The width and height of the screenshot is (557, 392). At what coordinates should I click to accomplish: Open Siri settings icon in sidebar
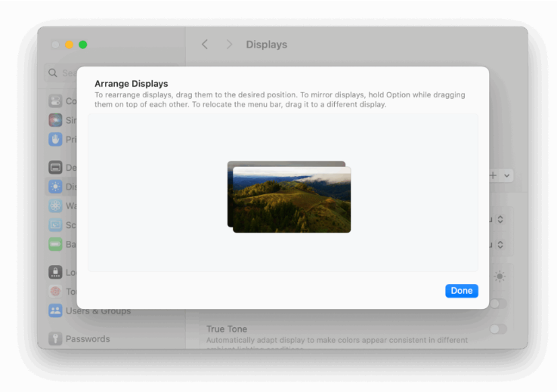55,120
